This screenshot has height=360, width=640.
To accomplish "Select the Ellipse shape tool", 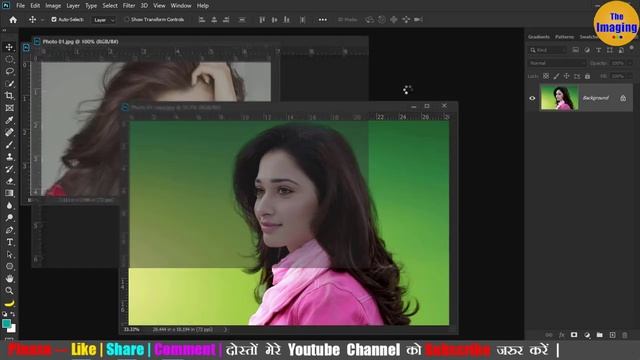I will (9, 267).
